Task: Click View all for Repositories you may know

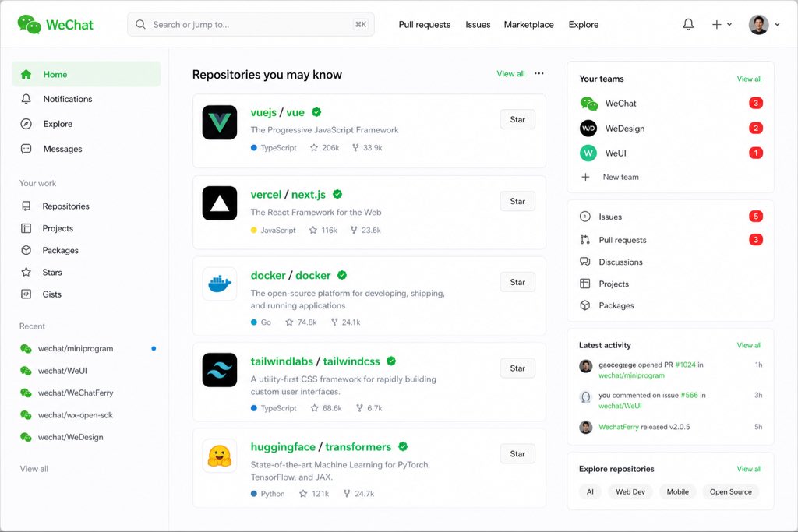Action: [x=510, y=74]
